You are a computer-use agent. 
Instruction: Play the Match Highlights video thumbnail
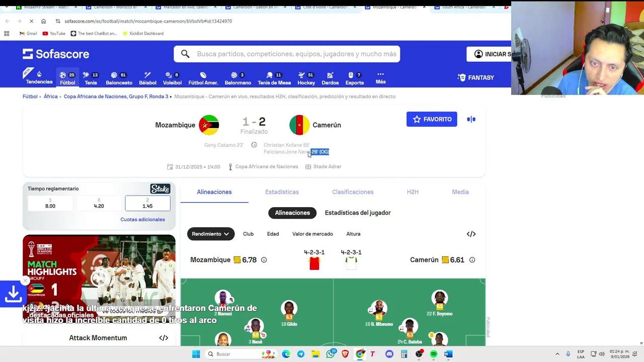coord(99,278)
